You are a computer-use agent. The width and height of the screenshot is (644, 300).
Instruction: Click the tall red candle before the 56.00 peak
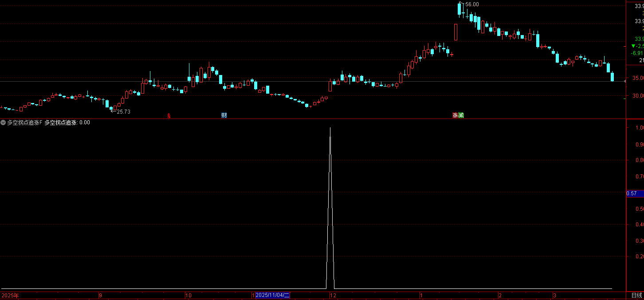[456, 32]
